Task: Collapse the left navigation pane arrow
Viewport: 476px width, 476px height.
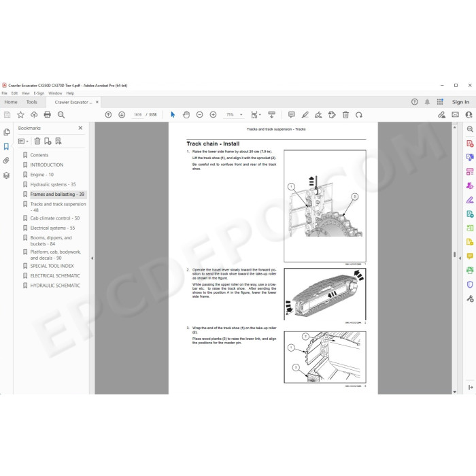Action: (x=92, y=258)
